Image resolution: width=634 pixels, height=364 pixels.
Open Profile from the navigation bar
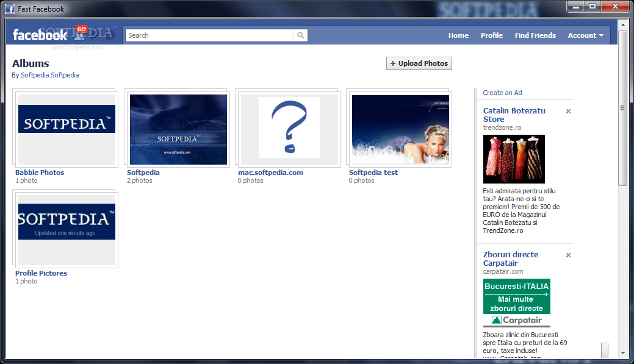pos(492,35)
